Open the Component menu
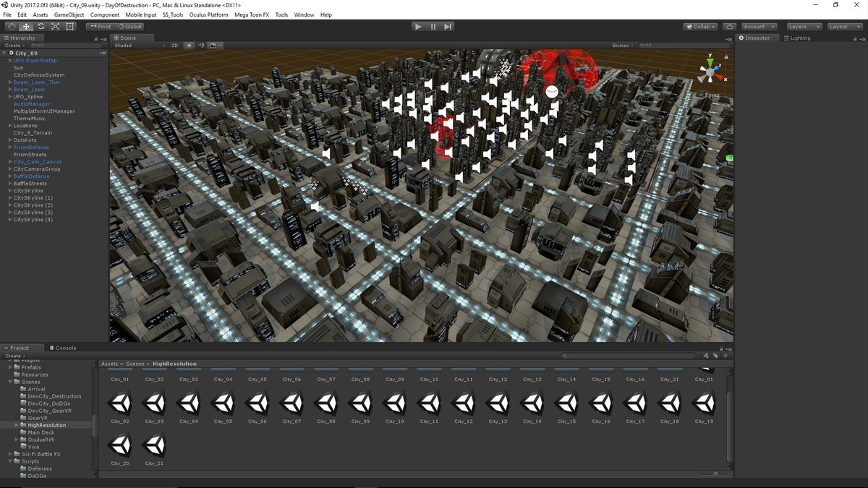This screenshot has height=488, width=868. click(105, 15)
